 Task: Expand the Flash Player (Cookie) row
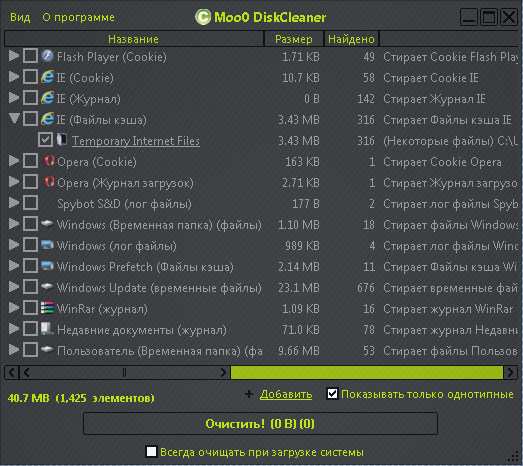pos(13,56)
